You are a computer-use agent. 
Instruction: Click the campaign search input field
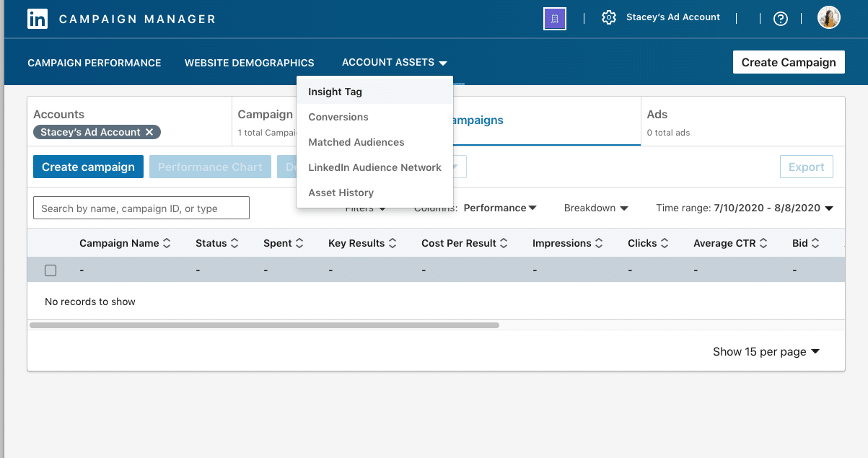click(141, 208)
